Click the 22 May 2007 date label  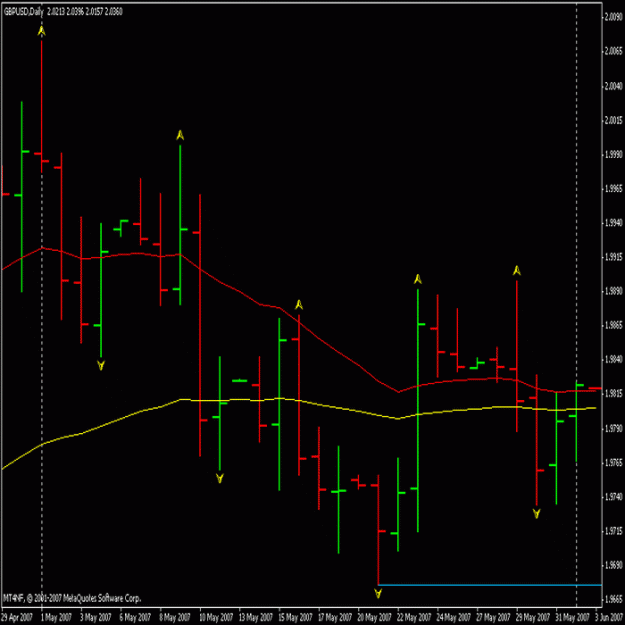click(x=414, y=618)
